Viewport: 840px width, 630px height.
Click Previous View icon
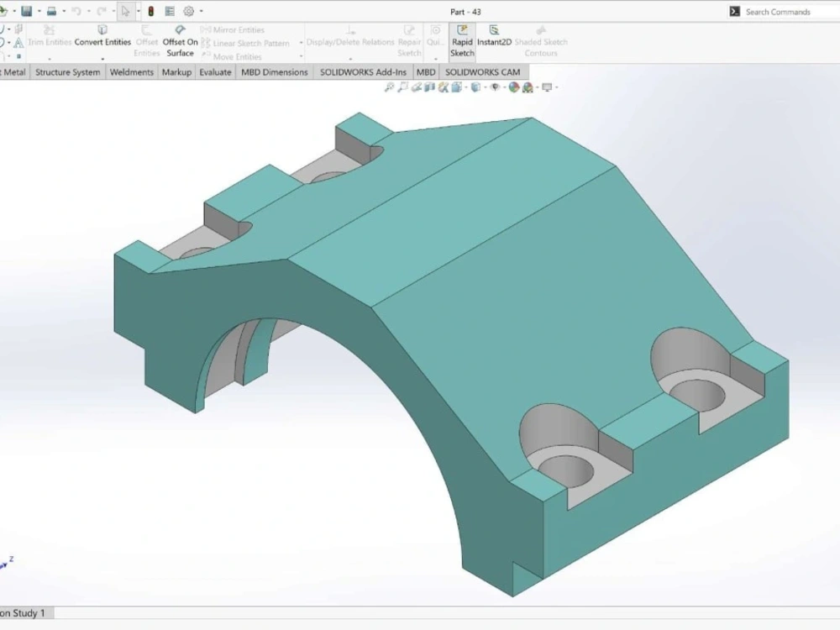click(417, 87)
